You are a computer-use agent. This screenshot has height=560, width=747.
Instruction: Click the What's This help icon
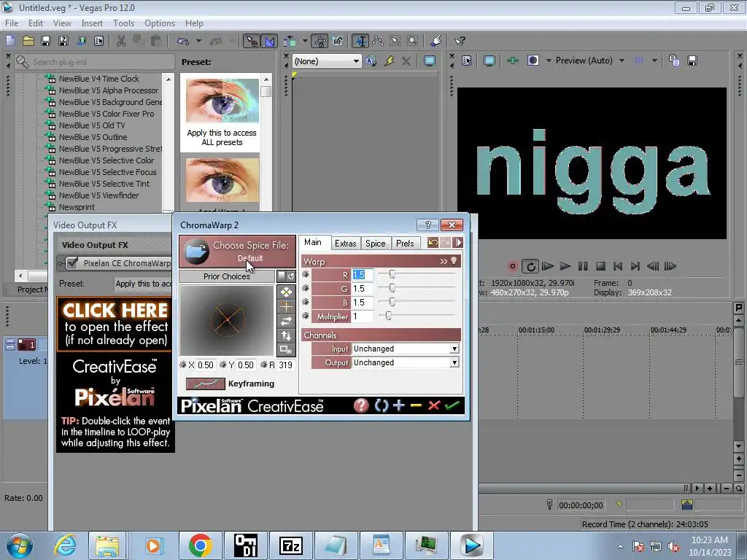(460, 41)
